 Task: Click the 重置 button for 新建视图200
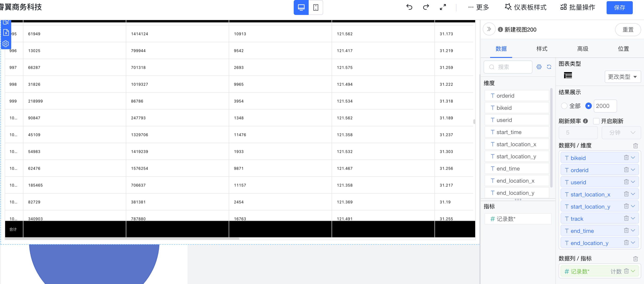[628, 29]
